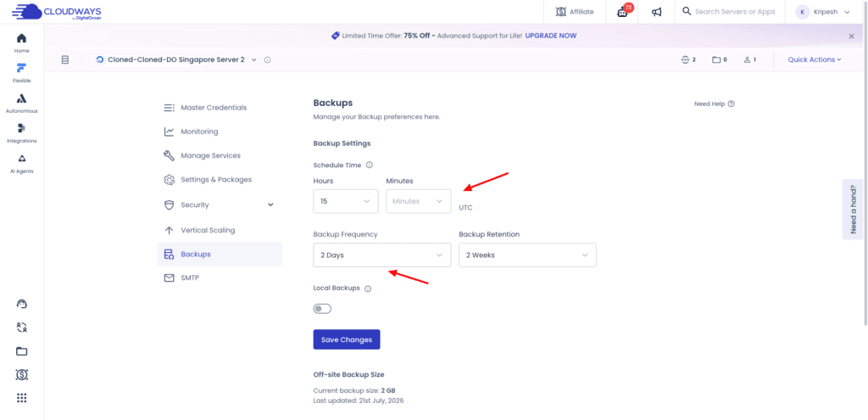Open the server name dropdown arrow
The width and height of the screenshot is (868, 420).
coord(254,60)
